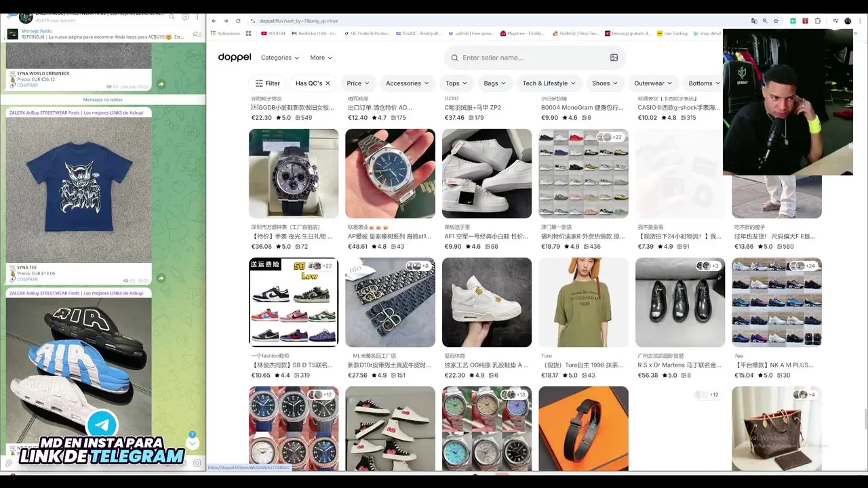Viewport: 868px width, 488px height.
Task: Focus the Enter seller name search field
Action: pos(534,58)
